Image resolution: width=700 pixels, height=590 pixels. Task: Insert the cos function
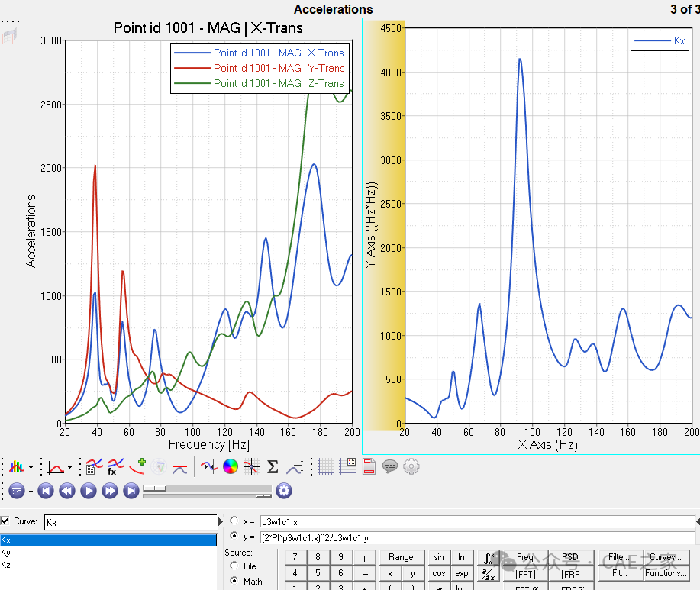click(x=439, y=573)
